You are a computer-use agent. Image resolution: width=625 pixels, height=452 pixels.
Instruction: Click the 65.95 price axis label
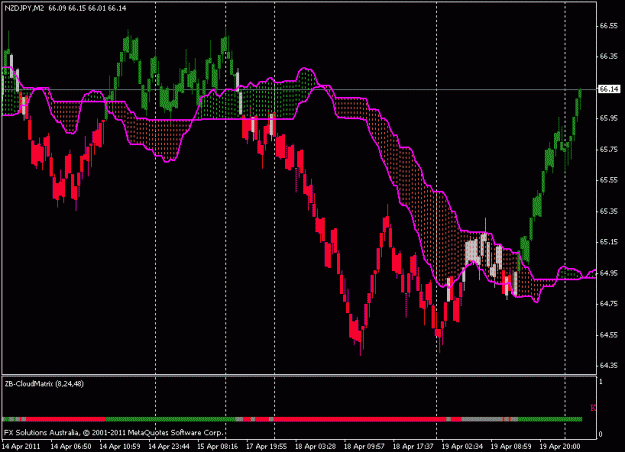(608, 118)
